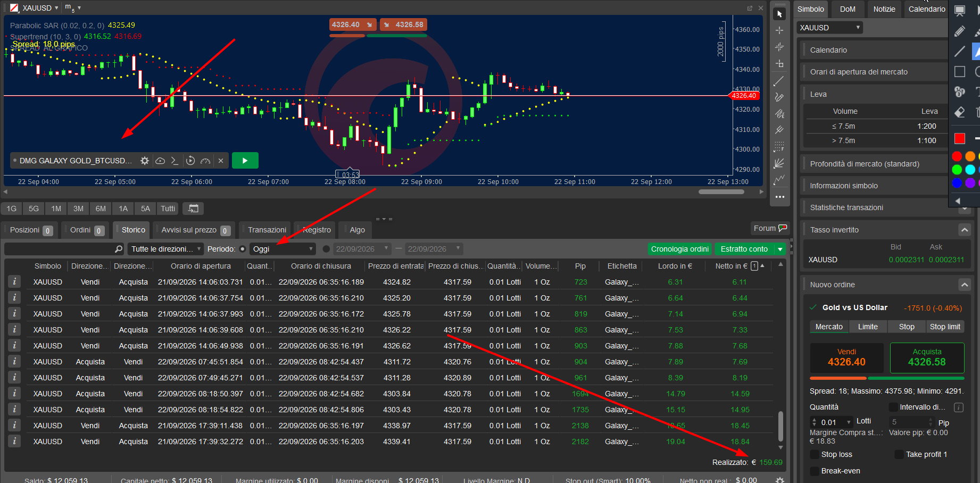The image size is (980, 483).
Task: Remove the DMG GALAXY cBot instance
Action: coord(221,161)
